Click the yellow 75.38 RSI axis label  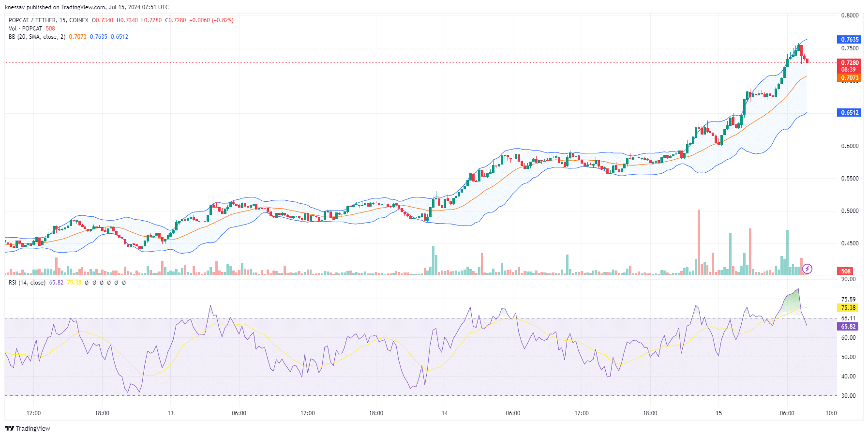(848, 307)
